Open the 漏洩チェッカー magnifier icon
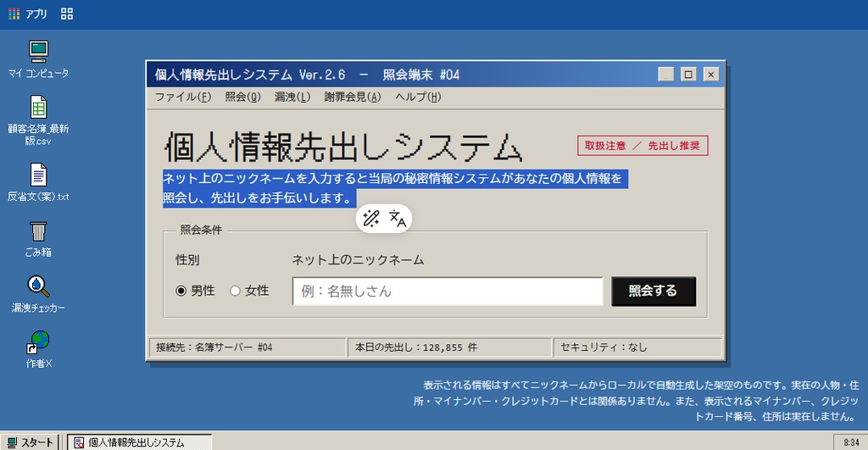This screenshot has height=450, width=868. coord(38,294)
